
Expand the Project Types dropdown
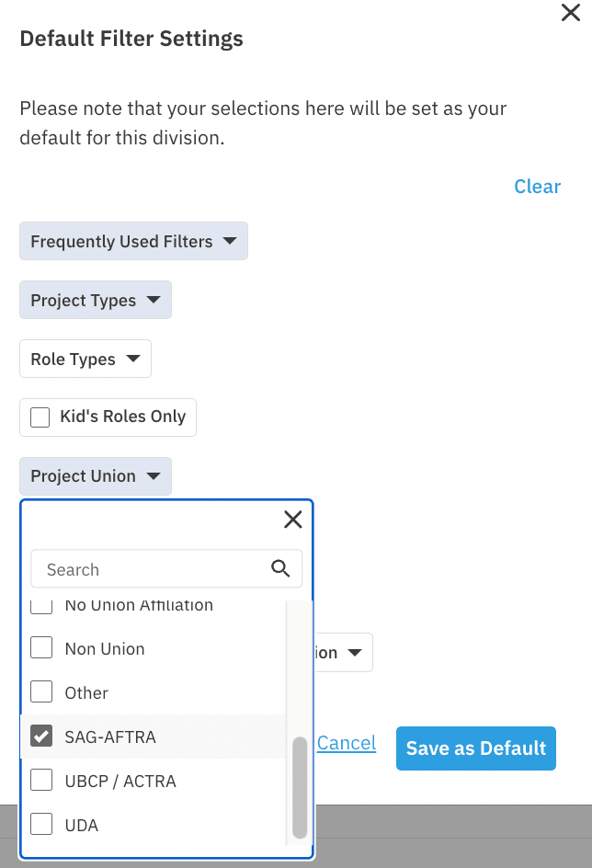tap(96, 300)
